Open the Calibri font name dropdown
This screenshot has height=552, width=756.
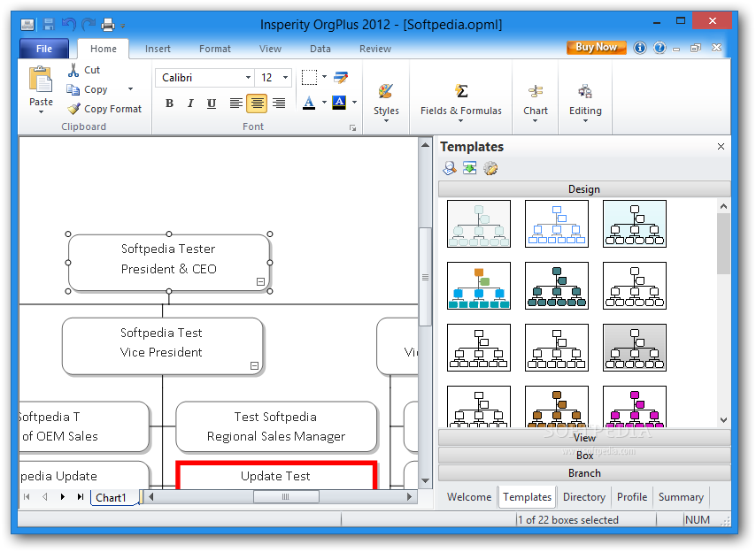248,78
